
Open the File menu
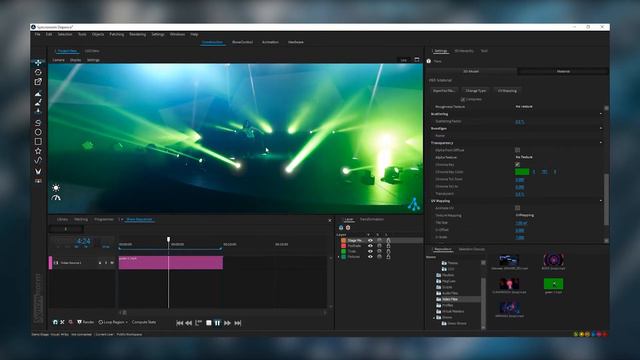coord(38,34)
